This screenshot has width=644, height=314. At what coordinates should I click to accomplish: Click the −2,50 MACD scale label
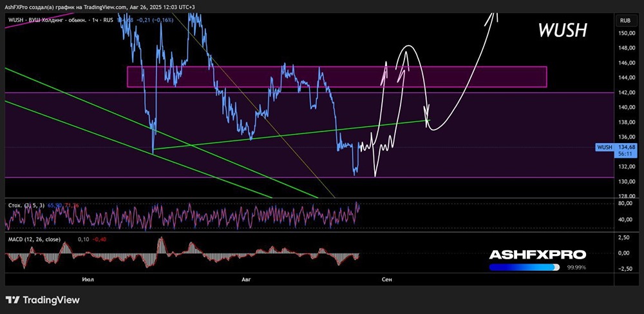point(627,268)
